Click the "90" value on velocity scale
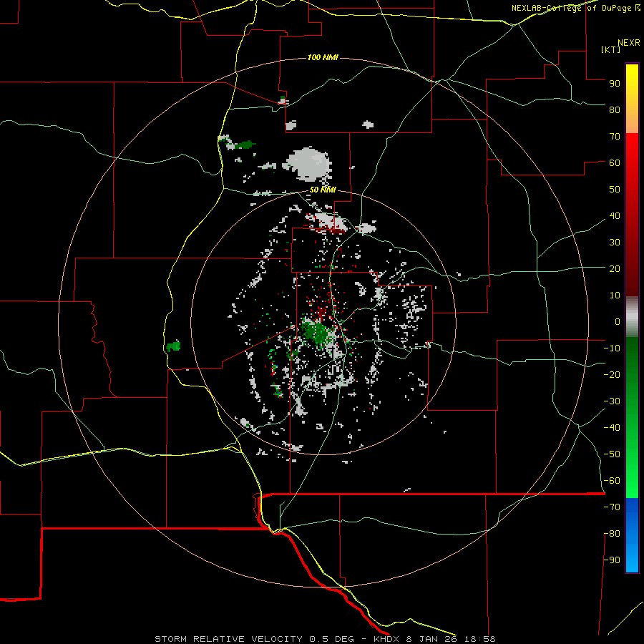This screenshot has width=644, height=644. (x=615, y=84)
